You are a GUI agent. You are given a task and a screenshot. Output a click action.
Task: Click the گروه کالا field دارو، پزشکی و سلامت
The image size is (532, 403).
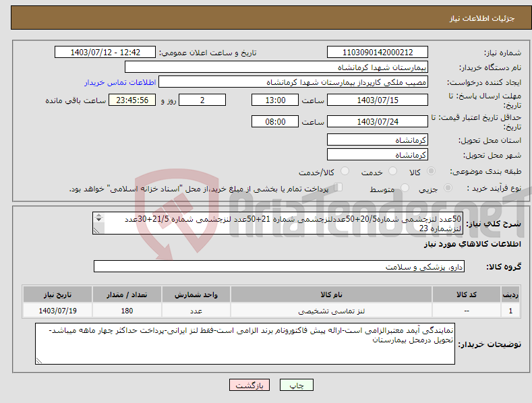click(279, 267)
